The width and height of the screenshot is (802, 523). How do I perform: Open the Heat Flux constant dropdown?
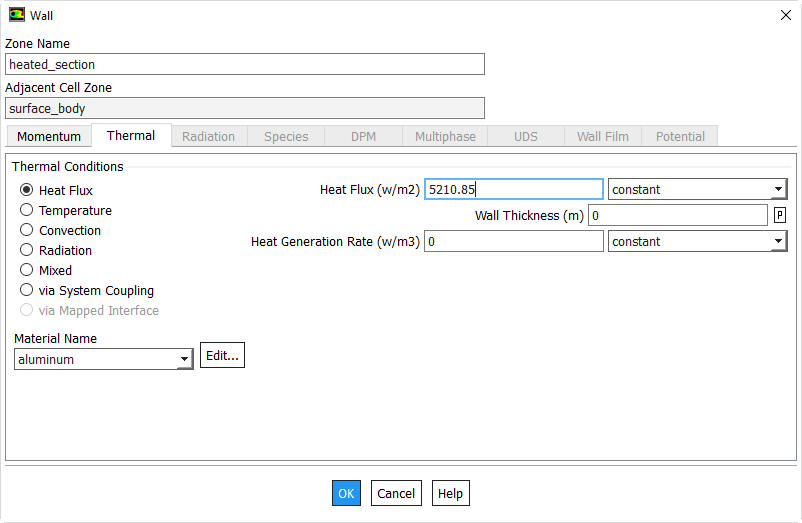pyautogui.click(x=698, y=189)
